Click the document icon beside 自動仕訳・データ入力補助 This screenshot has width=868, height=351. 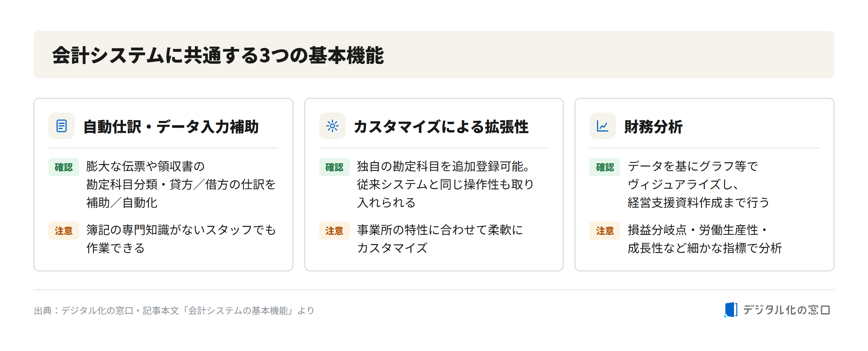(x=62, y=126)
